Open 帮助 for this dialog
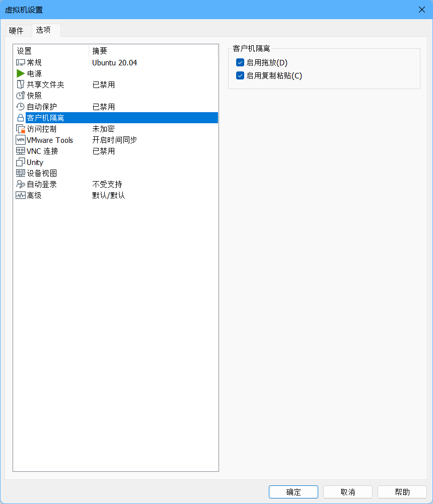The height and width of the screenshot is (504, 433). click(x=402, y=492)
